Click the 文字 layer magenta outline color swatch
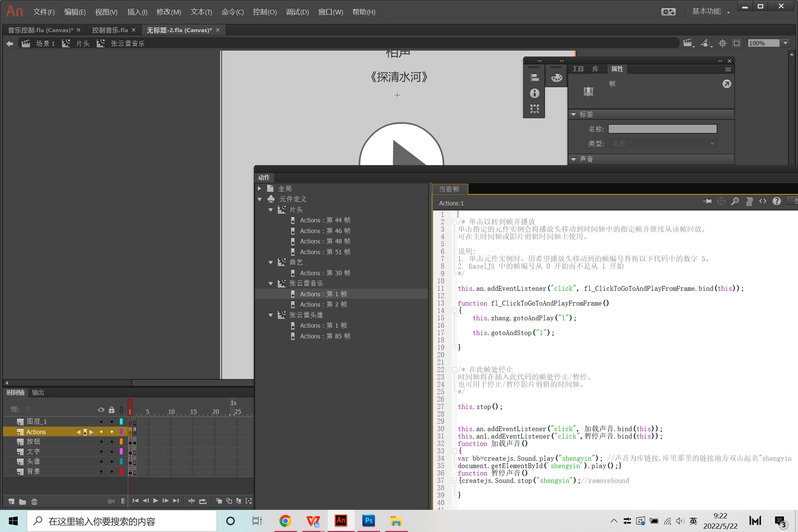 [x=121, y=451]
